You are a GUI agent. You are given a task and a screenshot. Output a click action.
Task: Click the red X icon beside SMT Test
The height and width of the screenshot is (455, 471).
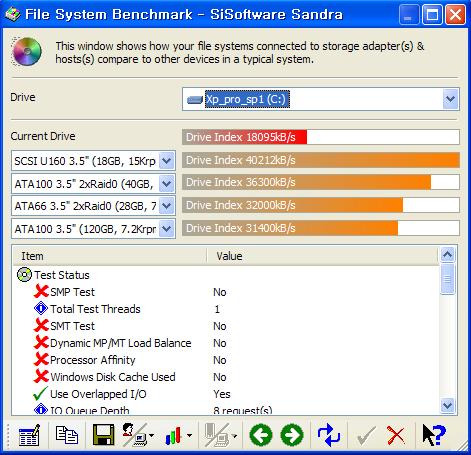coord(41,325)
